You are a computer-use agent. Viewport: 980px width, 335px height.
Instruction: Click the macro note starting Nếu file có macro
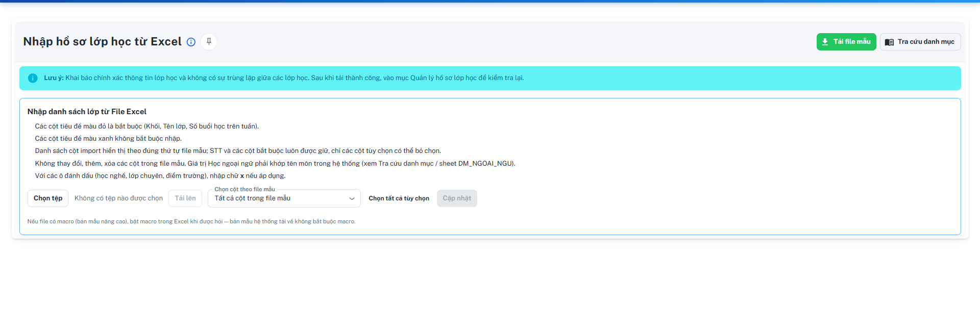[x=191, y=221]
